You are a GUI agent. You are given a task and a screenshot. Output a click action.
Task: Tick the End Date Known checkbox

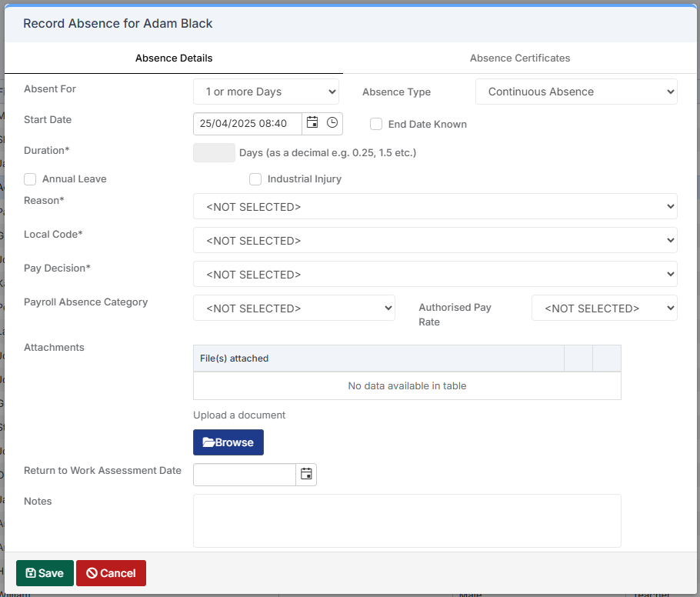click(x=376, y=124)
